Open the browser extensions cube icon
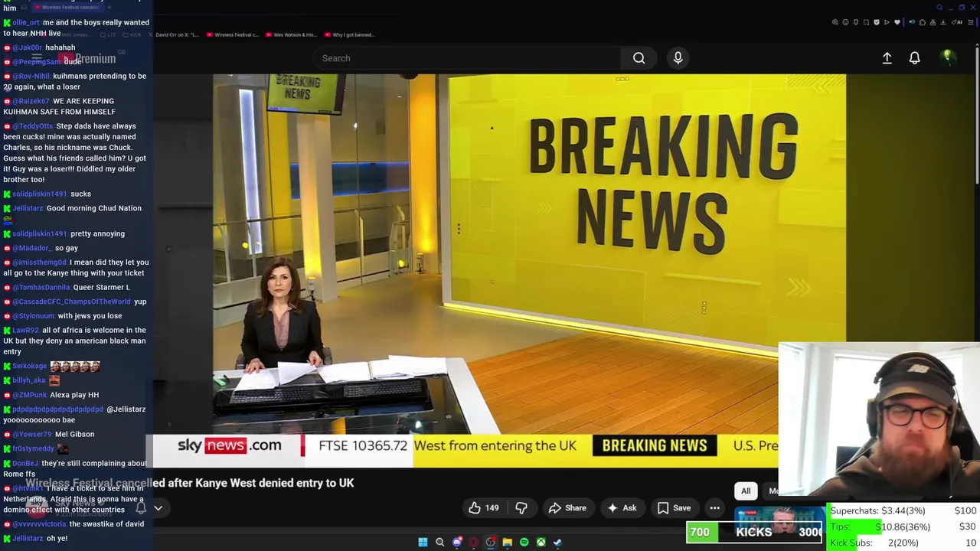The image size is (980, 551). tap(923, 22)
